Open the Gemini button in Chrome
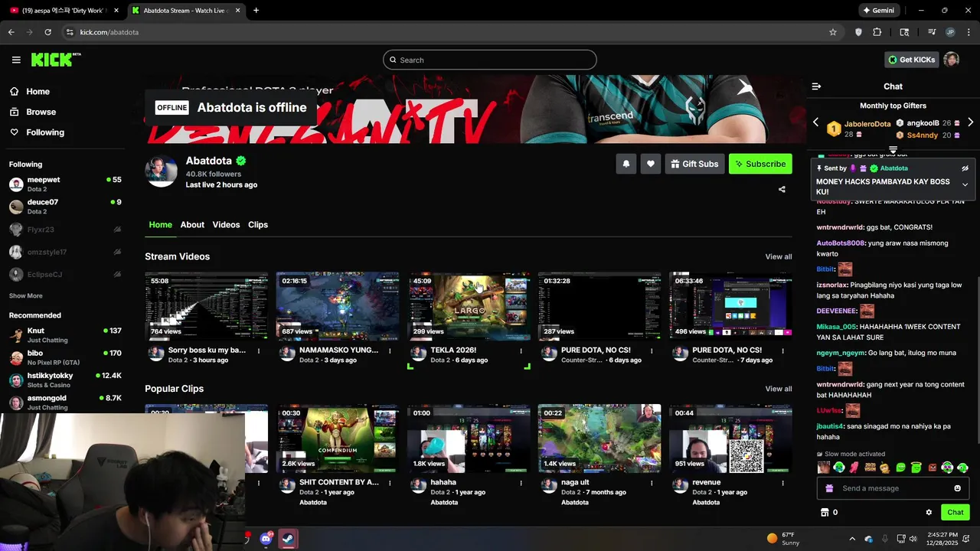Screen dimensions: 980x551 pyautogui.click(x=878, y=11)
